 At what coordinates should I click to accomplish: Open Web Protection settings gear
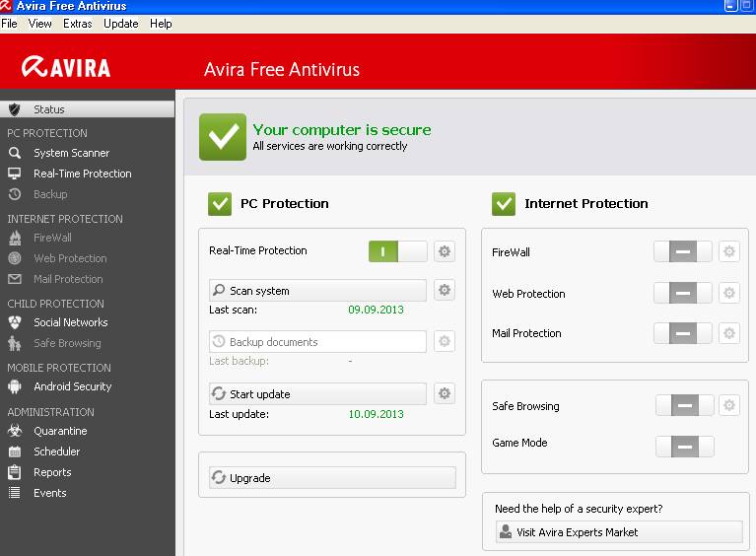click(729, 293)
